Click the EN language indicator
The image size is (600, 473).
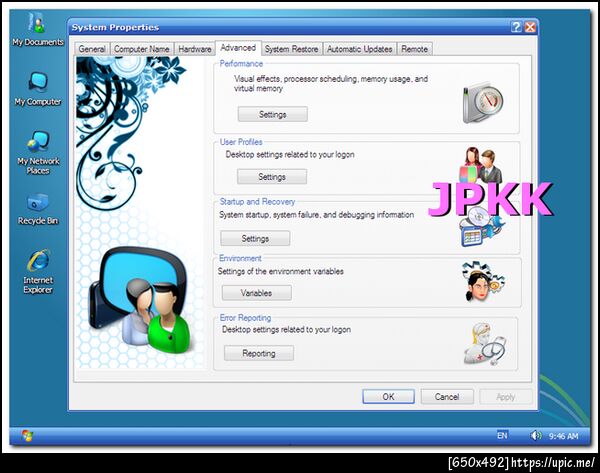coord(502,435)
